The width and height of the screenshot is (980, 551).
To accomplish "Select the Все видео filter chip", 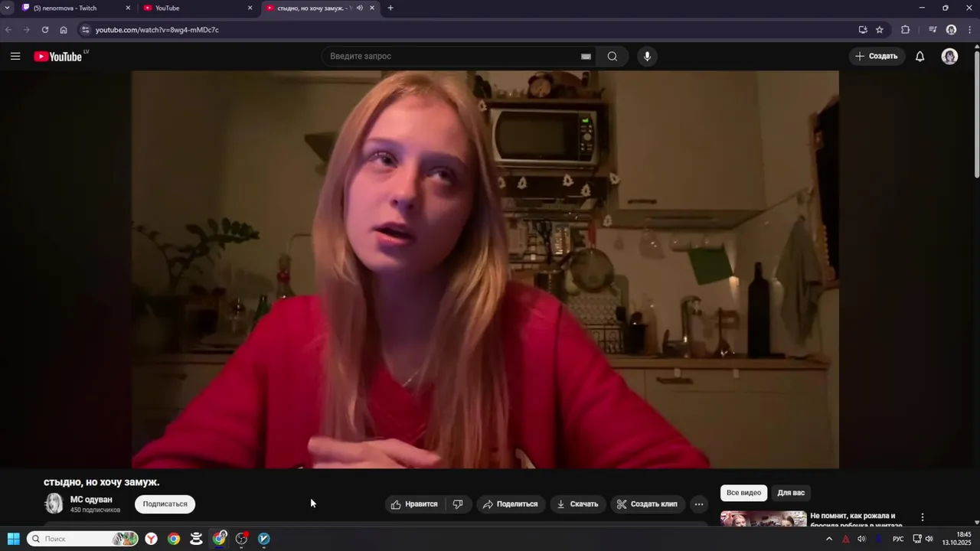I will [x=743, y=493].
